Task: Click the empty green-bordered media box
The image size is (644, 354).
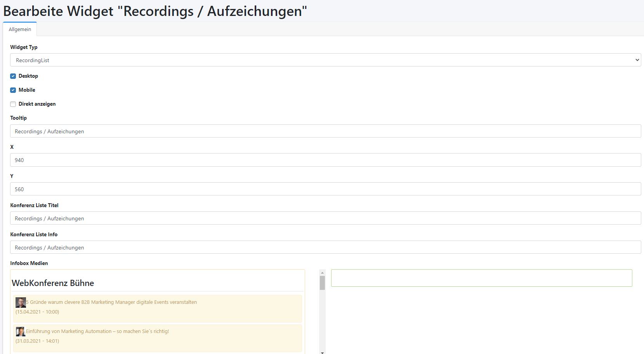Action: [x=481, y=278]
